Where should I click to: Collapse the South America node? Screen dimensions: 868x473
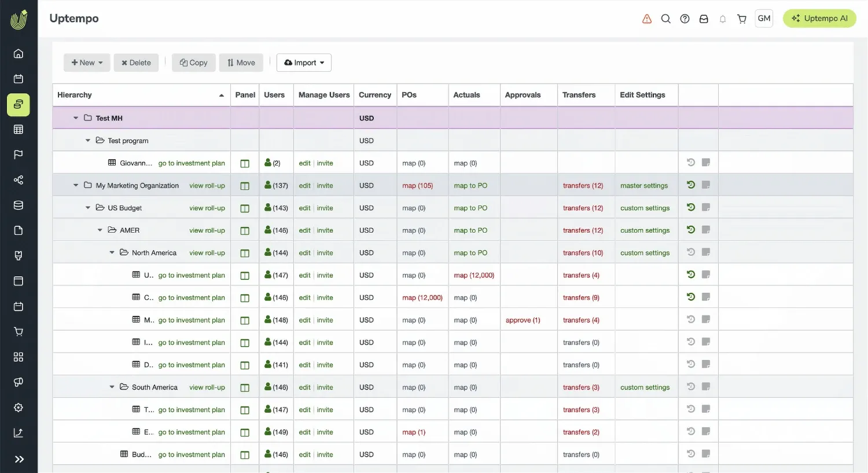click(x=112, y=387)
